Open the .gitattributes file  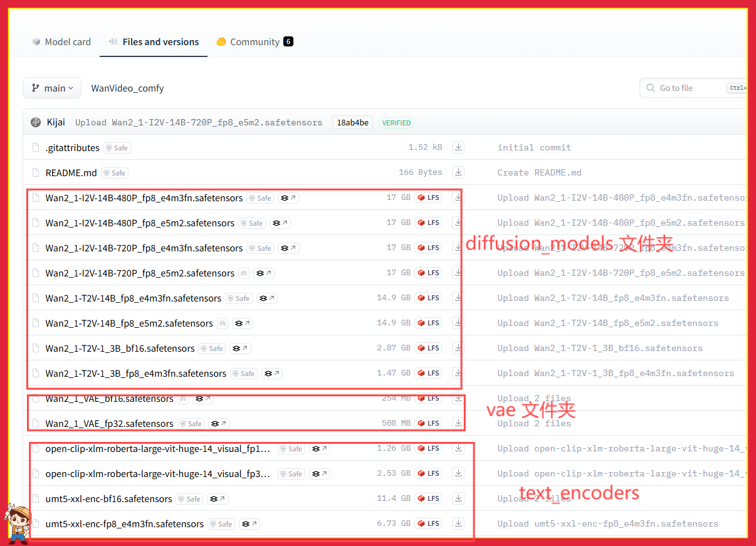click(x=72, y=148)
